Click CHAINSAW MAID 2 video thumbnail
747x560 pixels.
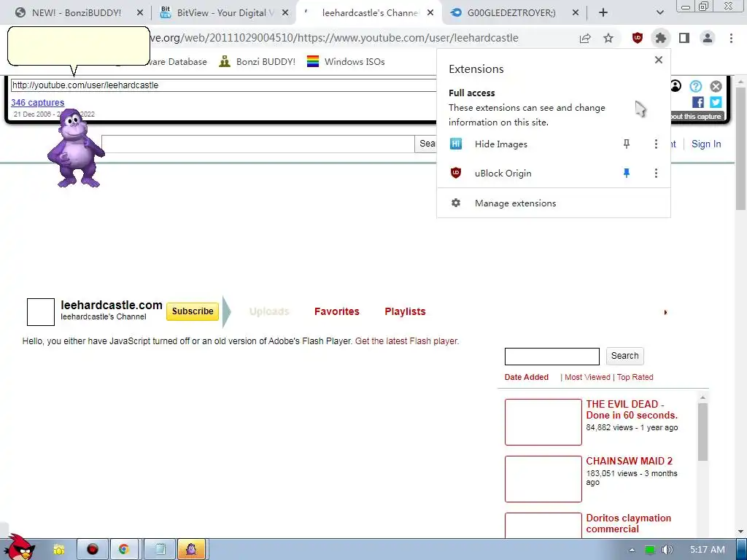[543, 479]
